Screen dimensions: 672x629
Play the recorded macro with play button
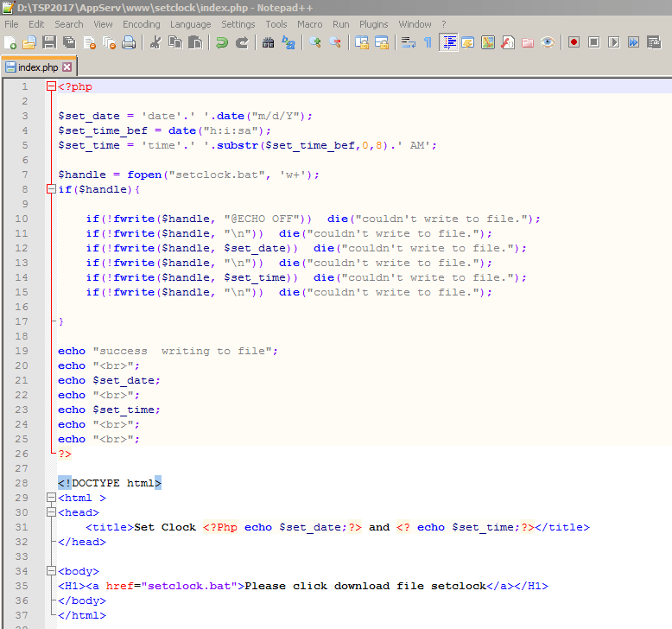613,42
